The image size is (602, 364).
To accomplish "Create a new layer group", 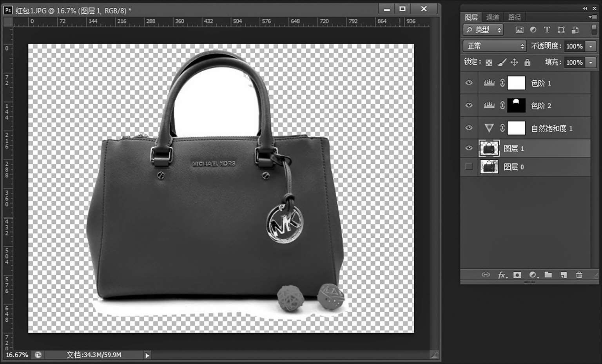I will 548,275.
